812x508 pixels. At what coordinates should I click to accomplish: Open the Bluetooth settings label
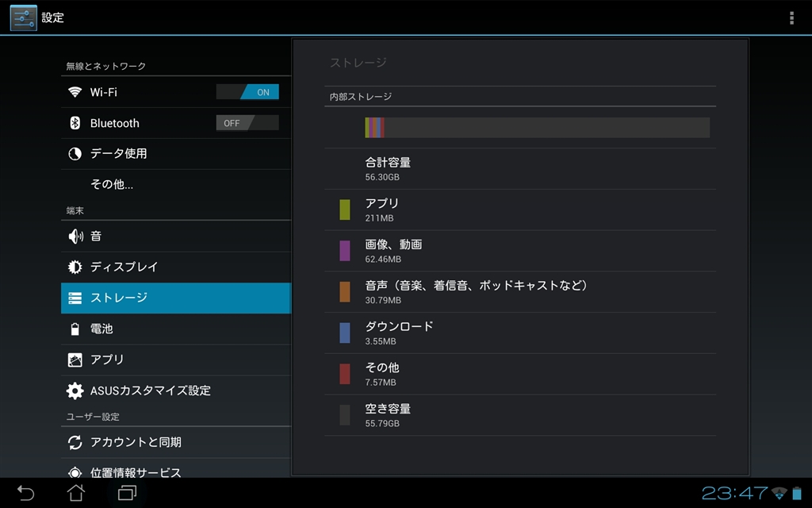pyautogui.click(x=114, y=123)
